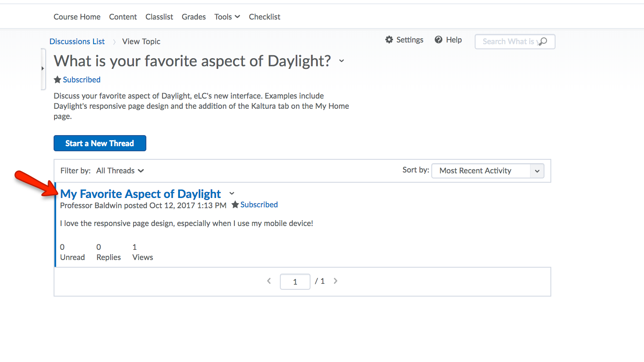Open Help via the question mark icon
Viewport: 644px width, 362px height.
pos(439,40)
